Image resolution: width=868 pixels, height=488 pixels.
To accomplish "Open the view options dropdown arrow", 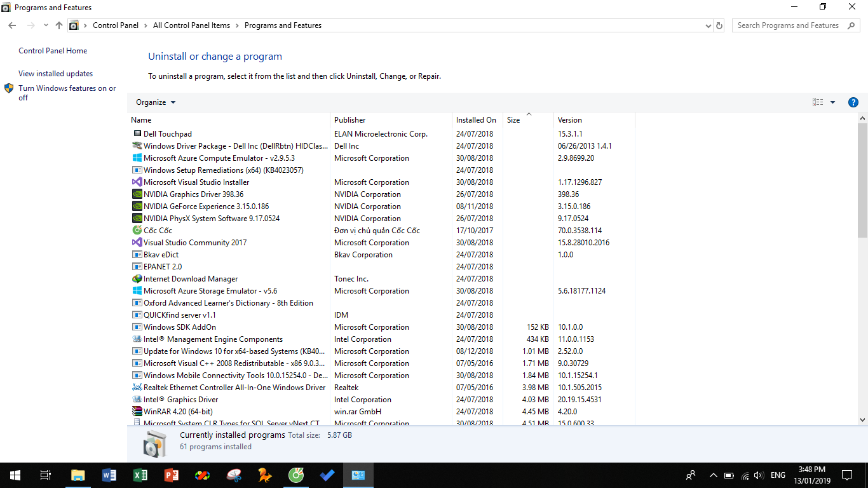I will 832,102.
